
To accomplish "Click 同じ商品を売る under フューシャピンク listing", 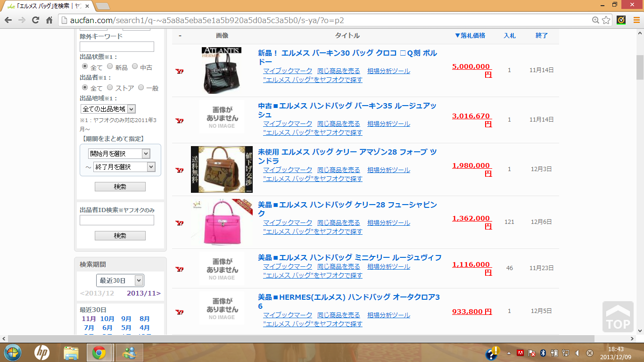I will [x=339, y=222].
